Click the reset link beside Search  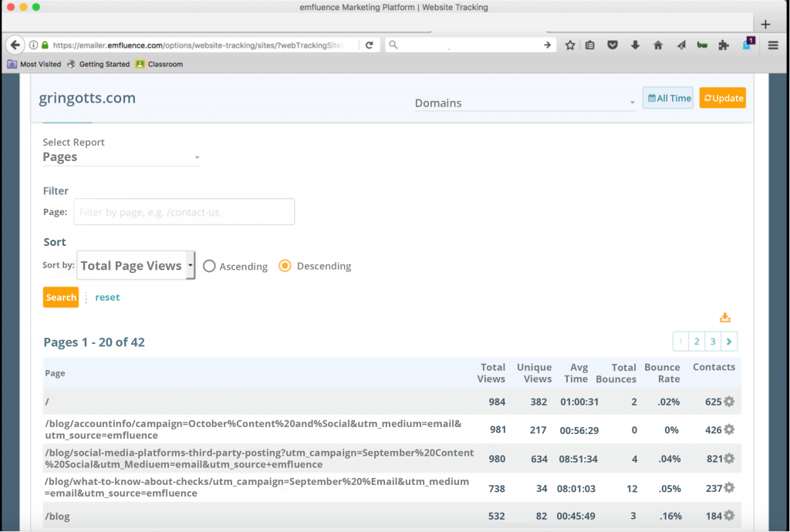(x=107, y=297)
